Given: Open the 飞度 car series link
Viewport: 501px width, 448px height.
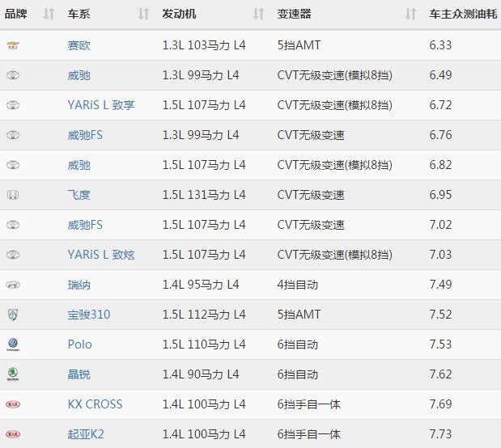Looking at the screenshot, I should [79, 195].
